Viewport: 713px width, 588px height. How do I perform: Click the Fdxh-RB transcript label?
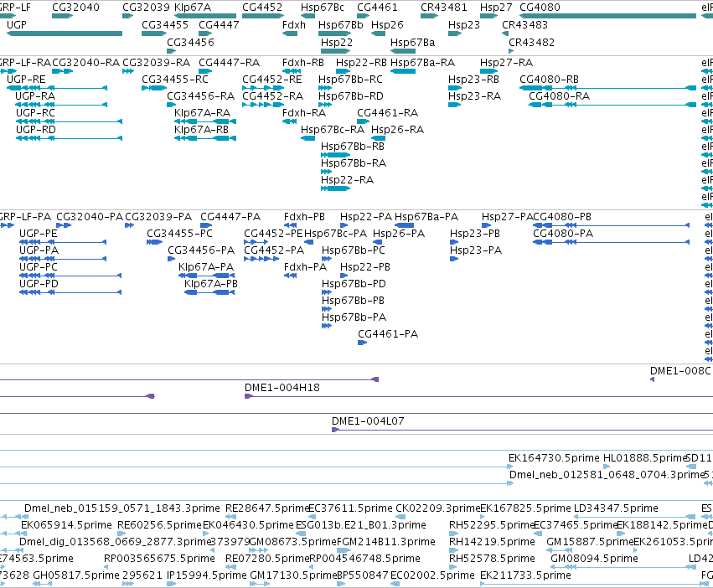point(302,62)
